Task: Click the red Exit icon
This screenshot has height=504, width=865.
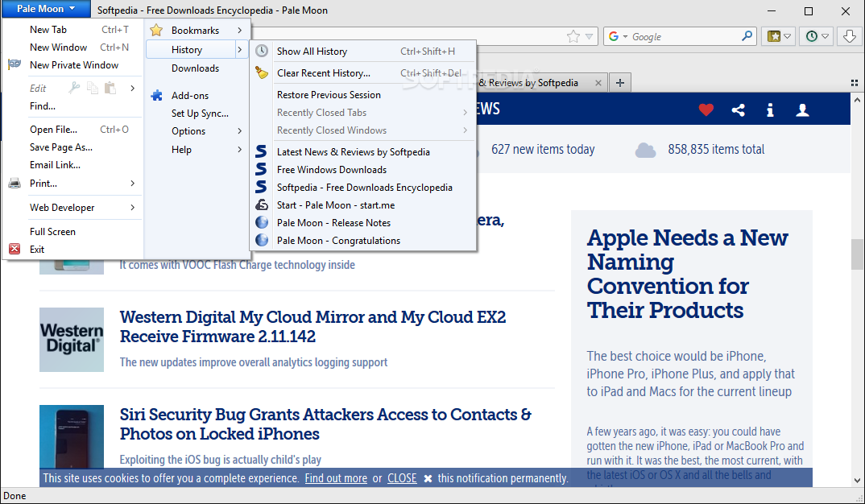Action: (14, 250)
